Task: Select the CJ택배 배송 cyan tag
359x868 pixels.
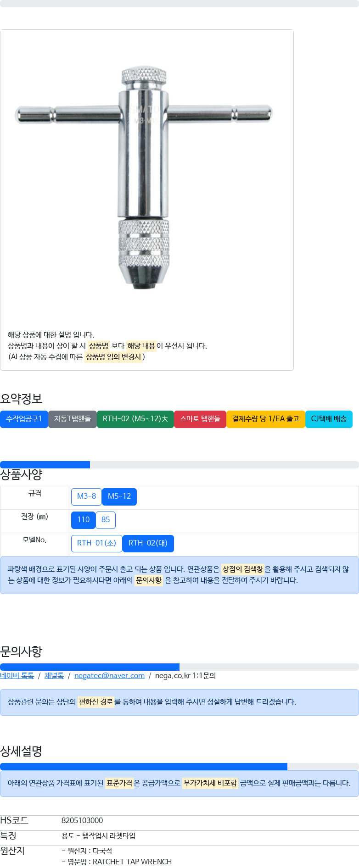Action: click(x=329, y=419)
